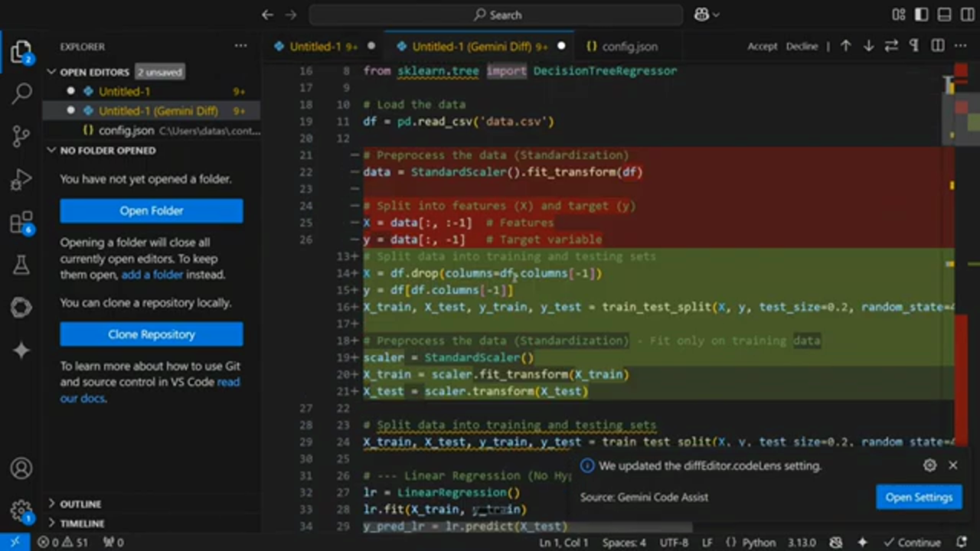Switch to the config.json tab
Screen dimensions: 980x551
[x=629, y=46]
